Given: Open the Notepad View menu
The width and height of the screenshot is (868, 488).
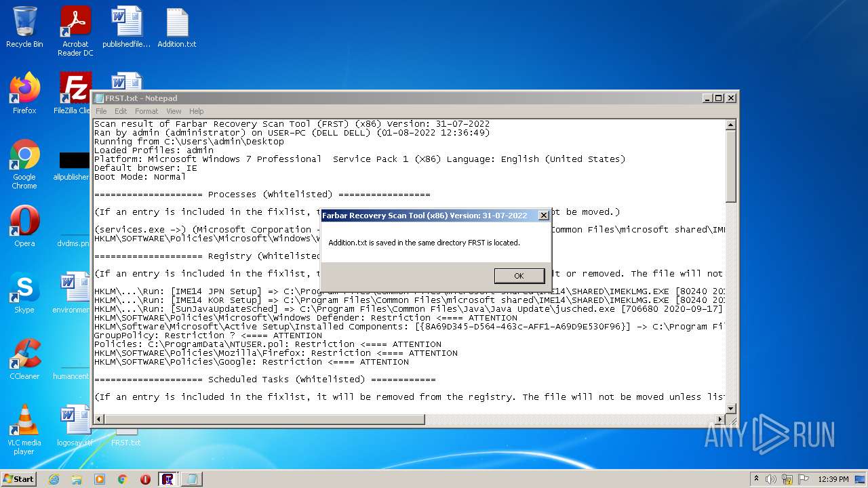Looking at the screenshot, I should (x=174, y=111).
